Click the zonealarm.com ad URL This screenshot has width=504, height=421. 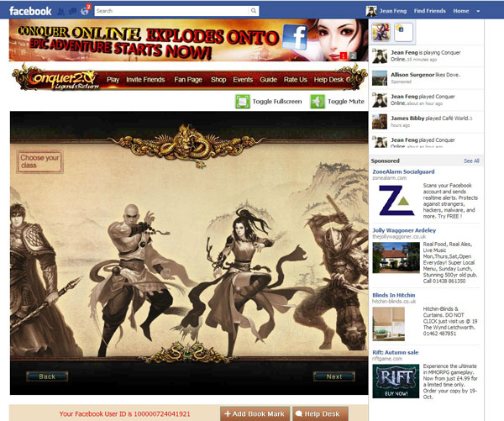pyautogui.click(x=389, y=177)
